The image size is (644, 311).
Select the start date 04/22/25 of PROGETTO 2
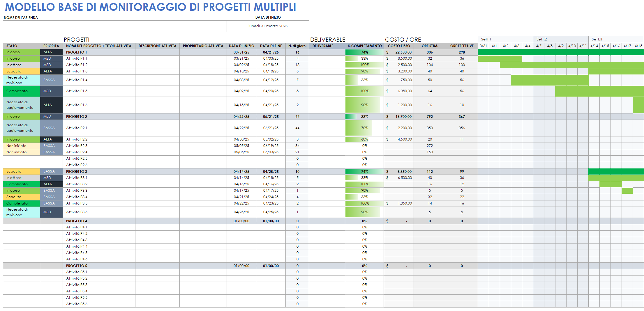coord(241,117)
